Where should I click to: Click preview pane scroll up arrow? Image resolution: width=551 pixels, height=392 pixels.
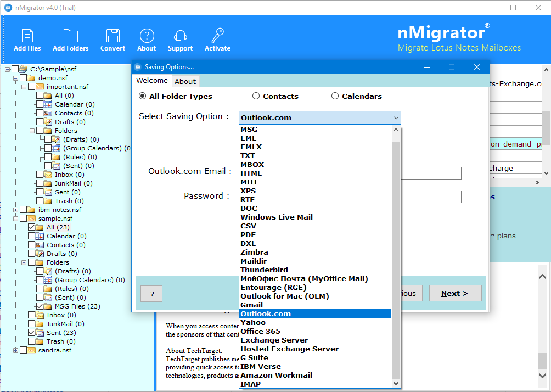(542, 276)
